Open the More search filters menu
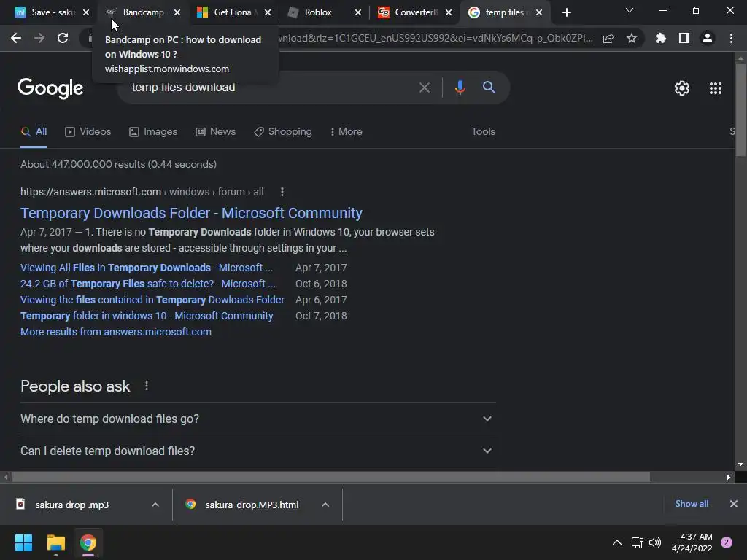Image resolution: width=747 pixels, height=560 pixels. pyautogui.click(x=346, y=132)
